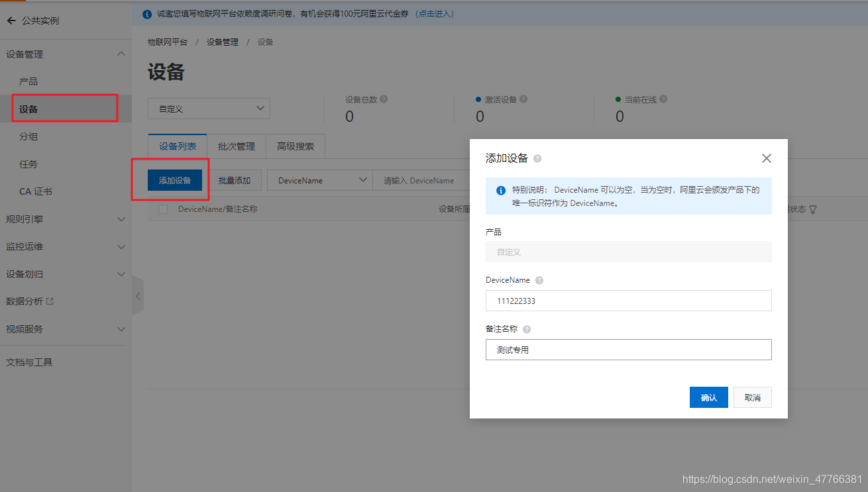868x492 pixels.
Task: Open CA 证书 in the sidebar
Action: tap(36, 191)
